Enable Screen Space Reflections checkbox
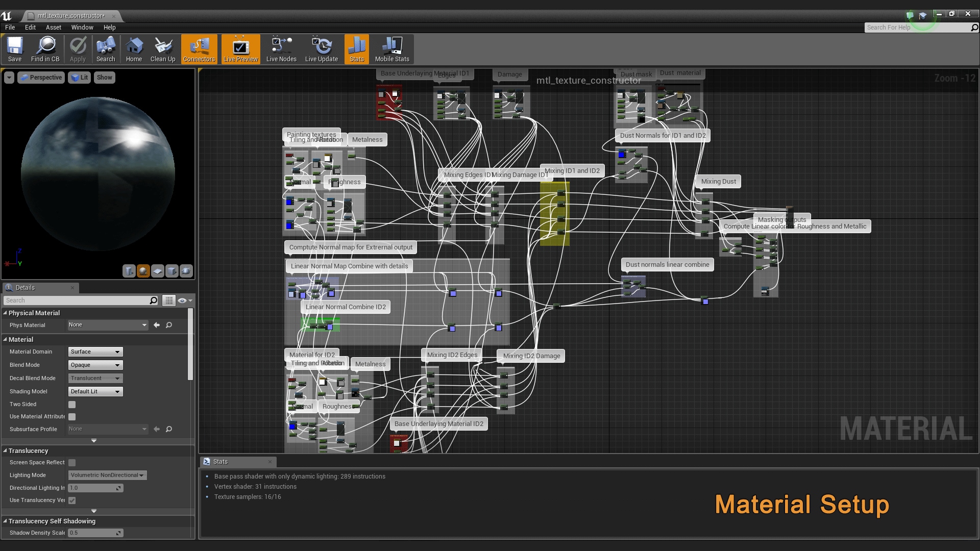Viewport: 980px width, 551px height. tap(71, 462)
